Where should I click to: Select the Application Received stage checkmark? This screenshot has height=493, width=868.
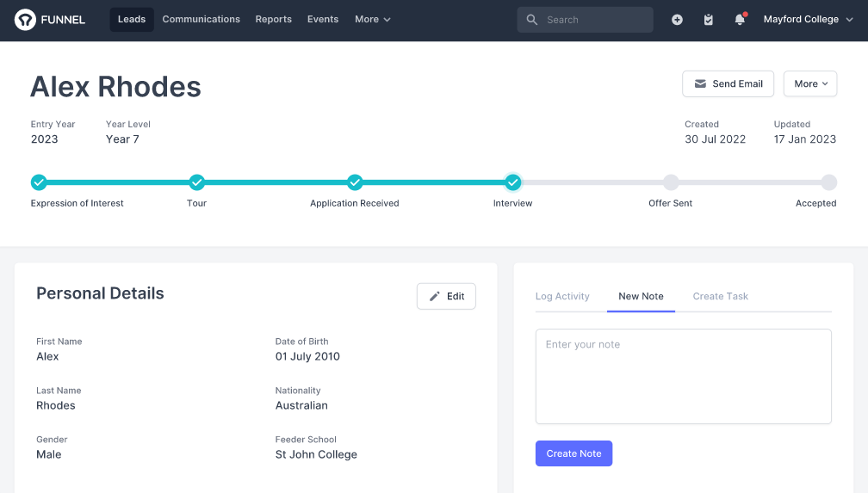(355, 182)
